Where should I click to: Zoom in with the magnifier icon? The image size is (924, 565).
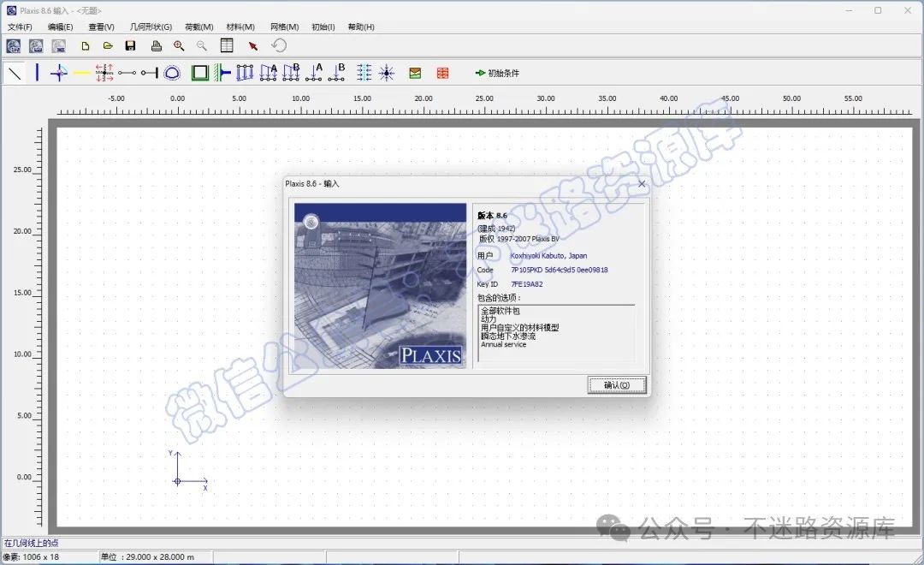[179, 46]
